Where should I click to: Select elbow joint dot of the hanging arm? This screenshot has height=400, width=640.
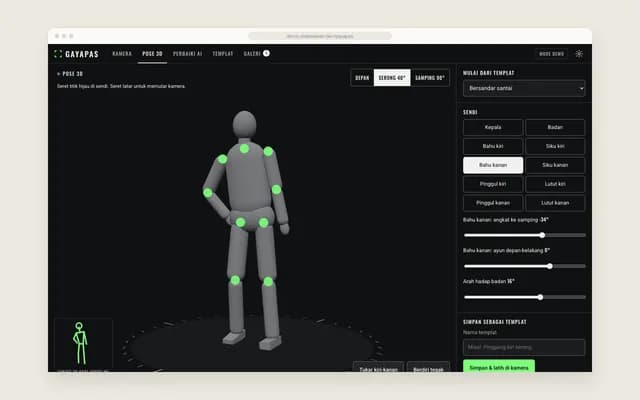click(276, 189)
